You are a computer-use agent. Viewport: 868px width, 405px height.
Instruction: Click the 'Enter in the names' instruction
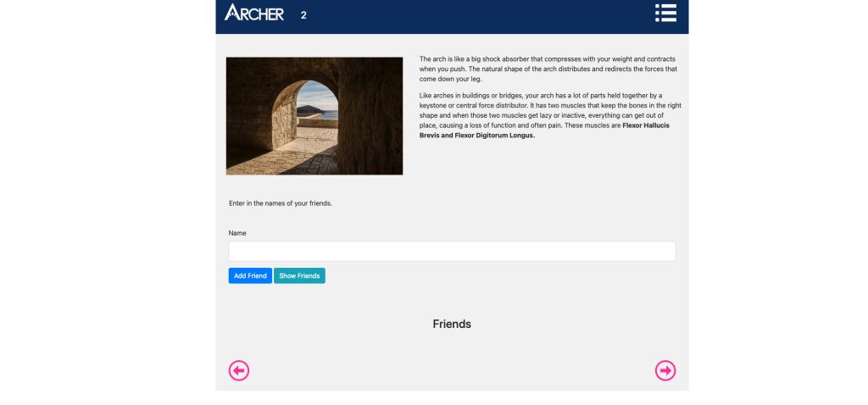(281, 203)
